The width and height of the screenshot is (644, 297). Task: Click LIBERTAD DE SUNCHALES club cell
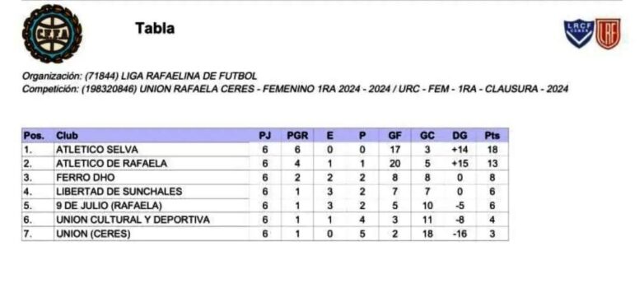(119, 192)
